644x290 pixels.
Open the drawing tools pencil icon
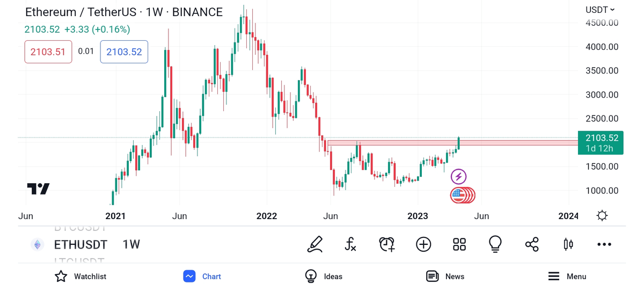point(315,244)
